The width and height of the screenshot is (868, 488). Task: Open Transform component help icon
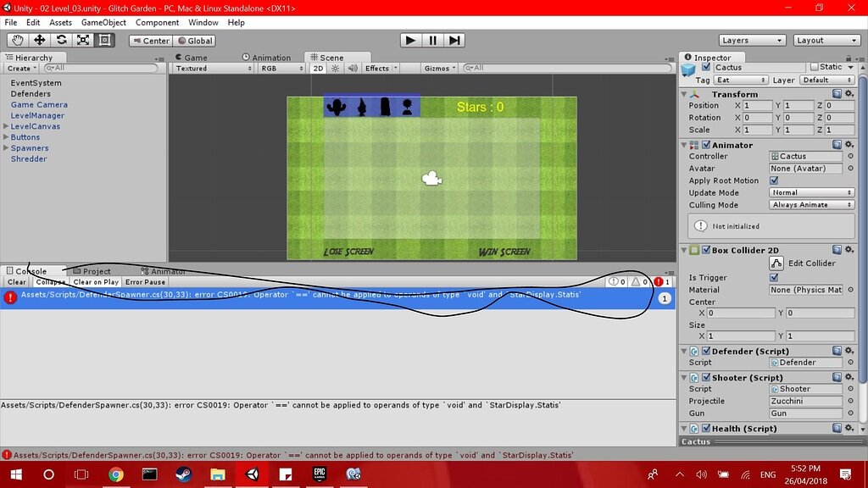pos(837,94)
